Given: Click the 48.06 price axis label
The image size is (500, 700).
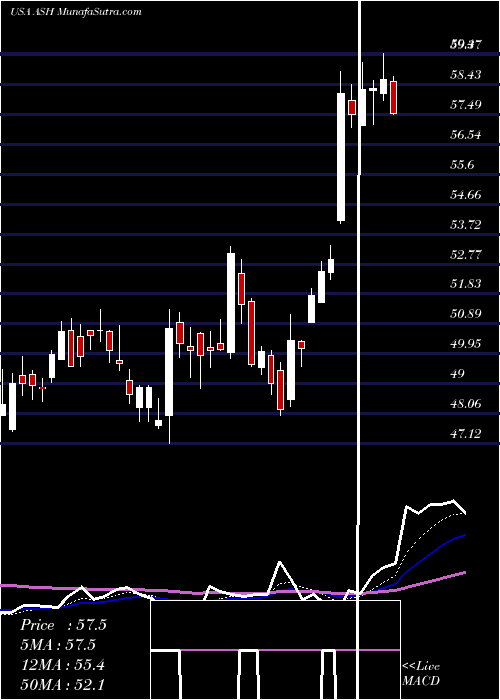Looking at the screenshot, I should 466,404.
